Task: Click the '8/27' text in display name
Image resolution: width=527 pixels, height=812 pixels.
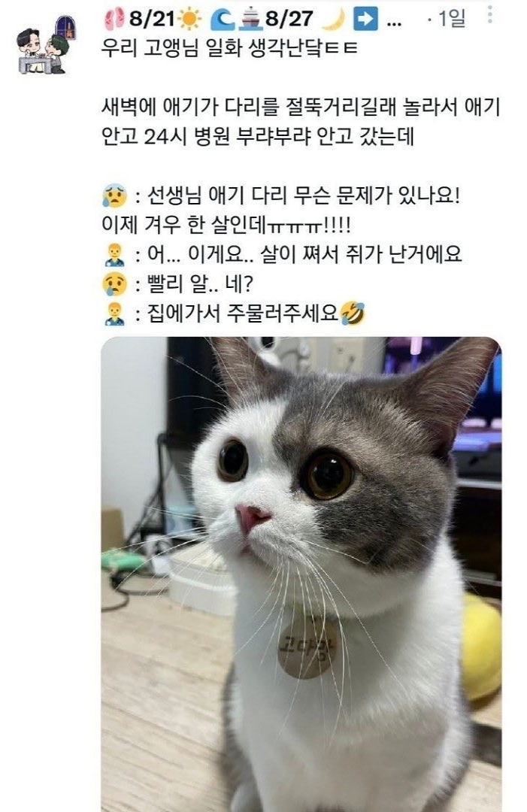Action: (x=289, y=19)
